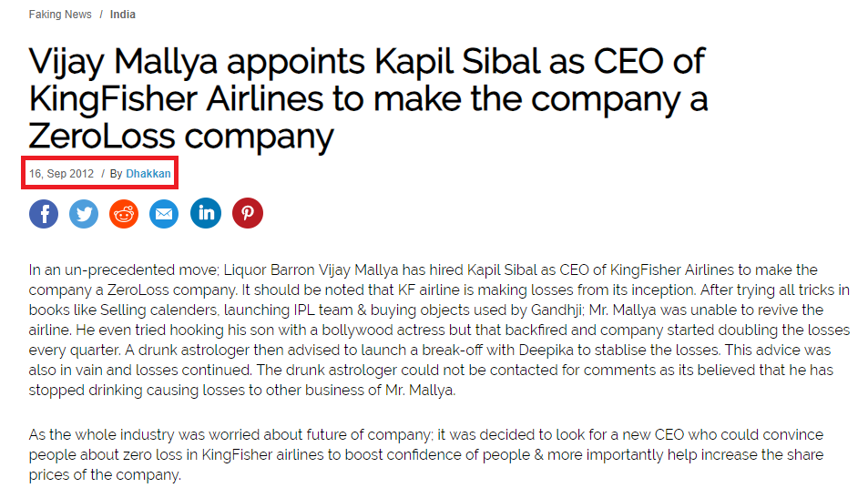Post the article to Reddit
The image size is (868, 498).
pos(124,214)
